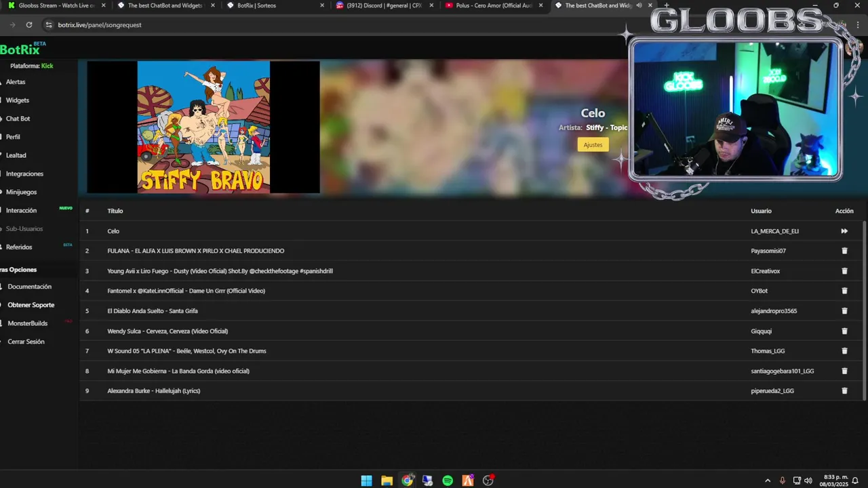Click Cerrar Sesión to log out
This screenshot has height=488, width=868.
26,342
